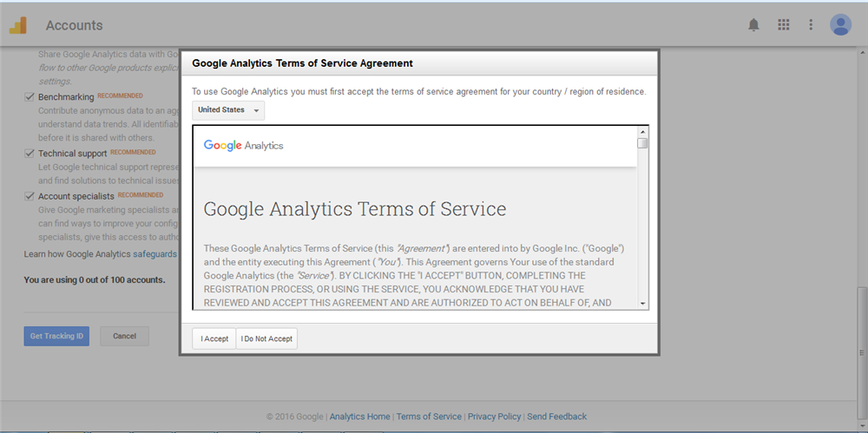Viewport: 868px width, 433px height.
Task: Open Analytics Home footer link
Action: point(360,417)
